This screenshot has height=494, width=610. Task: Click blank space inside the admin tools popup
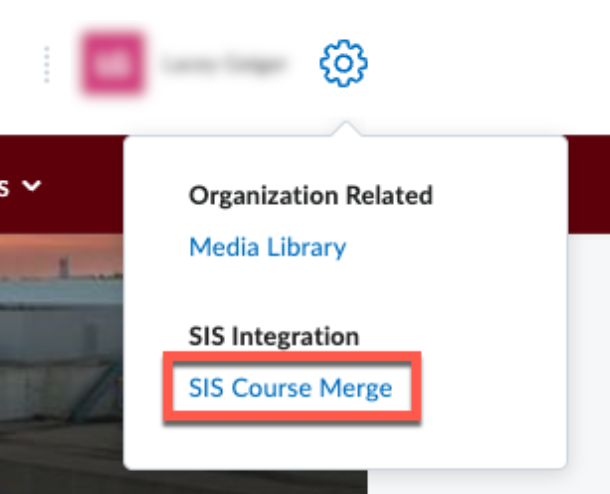tap(480, 300)
